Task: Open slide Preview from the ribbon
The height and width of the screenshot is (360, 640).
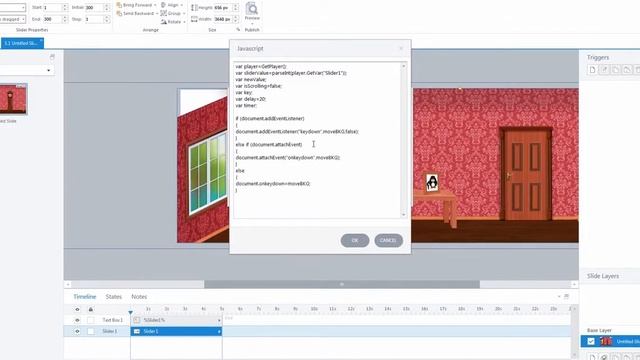Action: tap(252, 10)
